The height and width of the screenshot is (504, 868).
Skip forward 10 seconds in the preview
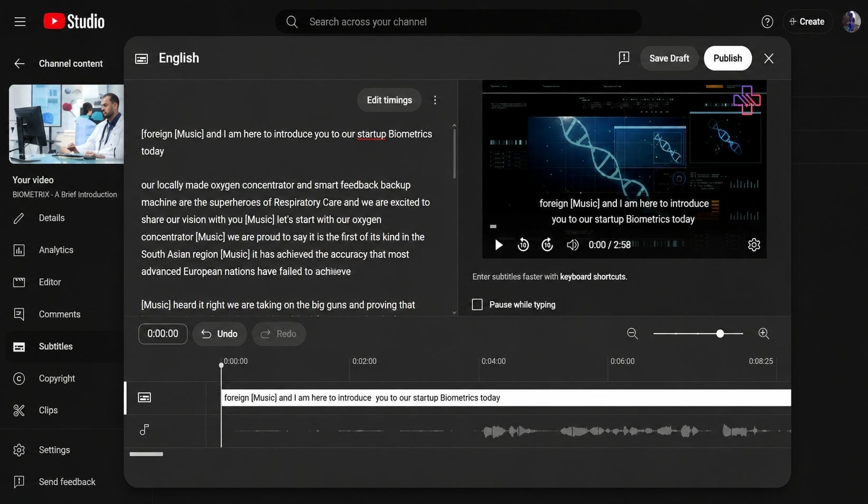[x=547, y=245]
